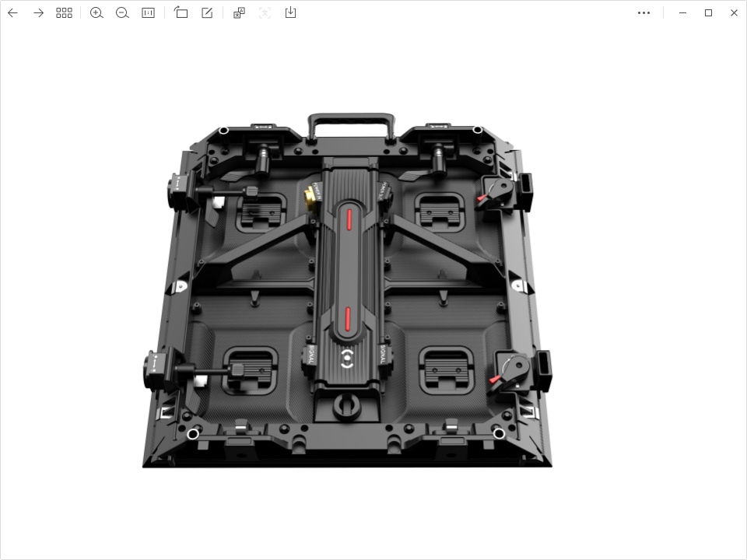Image resolution: width=747 pixels, height=560 pixels.
Task: Save the image to disk
Action: coord(290,12)
